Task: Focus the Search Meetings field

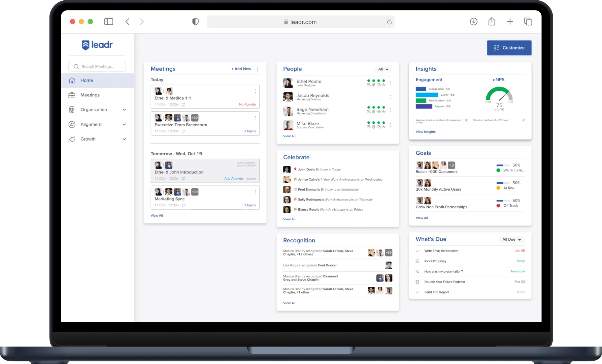Action: [x=97, y=67]
